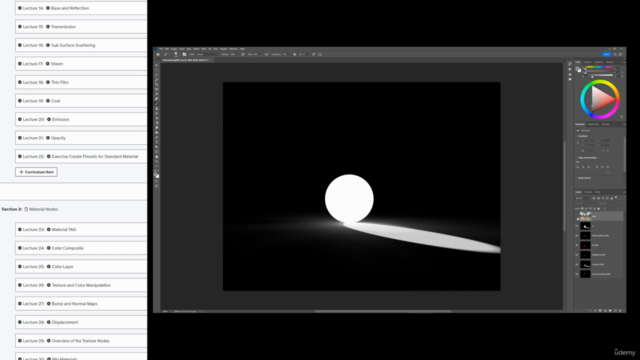The height and width of the screenshot is (360, 640).
Task: Select the Crop tool
Action: 157,84
